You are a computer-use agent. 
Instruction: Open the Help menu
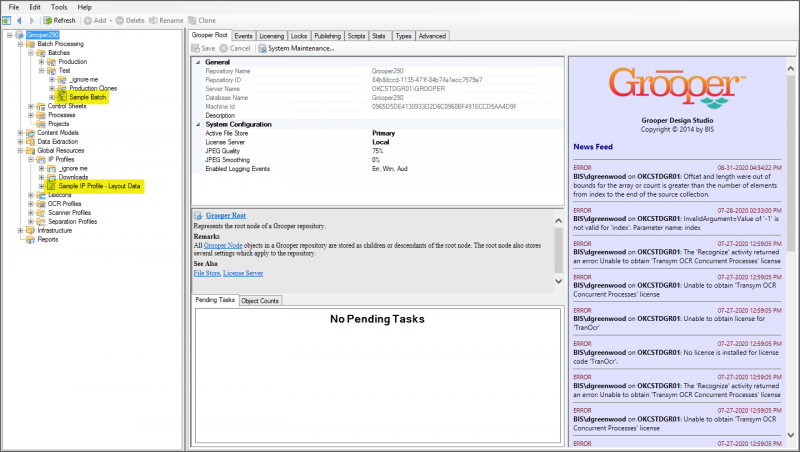coord(84,7)
